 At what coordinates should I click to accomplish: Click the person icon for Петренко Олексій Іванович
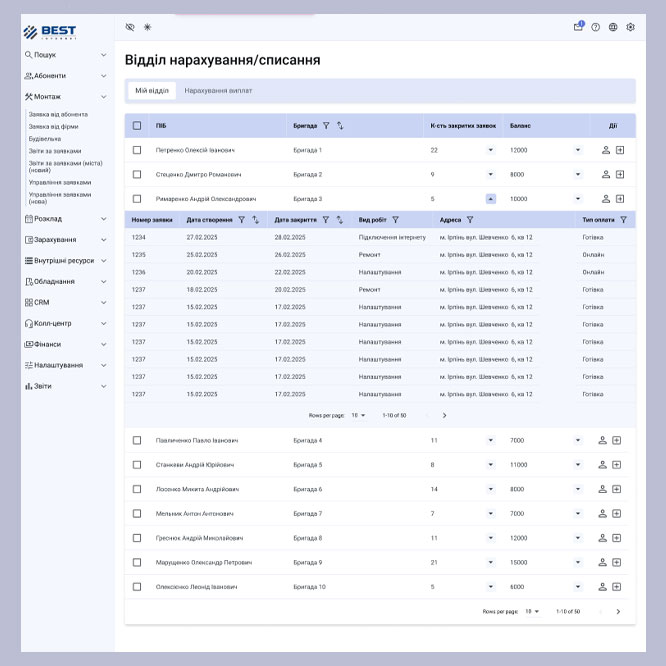pos(605,150)
